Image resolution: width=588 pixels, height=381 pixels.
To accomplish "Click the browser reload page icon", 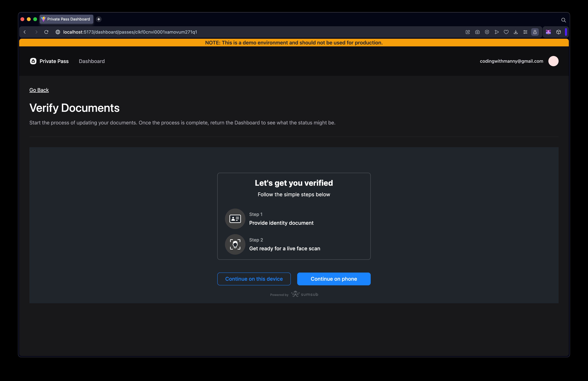I will click(47, 32).
